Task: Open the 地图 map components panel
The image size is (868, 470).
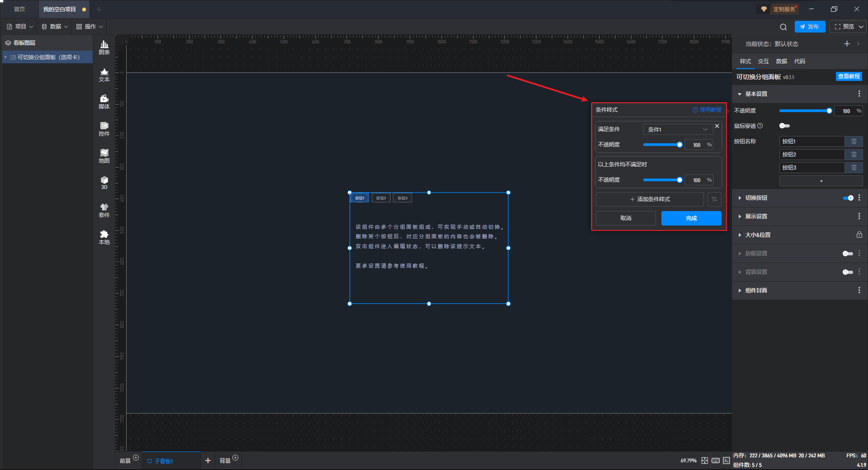Action: coord(104,155)
